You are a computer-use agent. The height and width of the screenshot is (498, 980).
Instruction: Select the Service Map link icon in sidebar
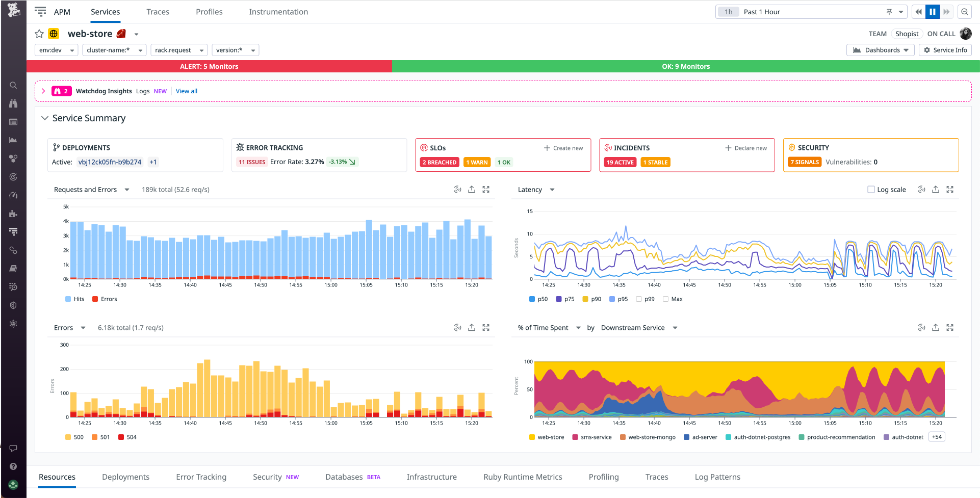tap(13, 250)
